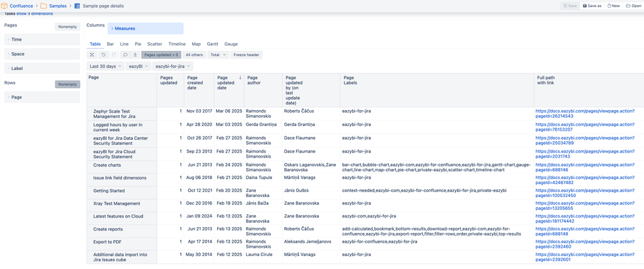The width and height of the screenshot is (644, 269).
Task: Open link with pageId=26214543
Action: (x=585, y=114)
